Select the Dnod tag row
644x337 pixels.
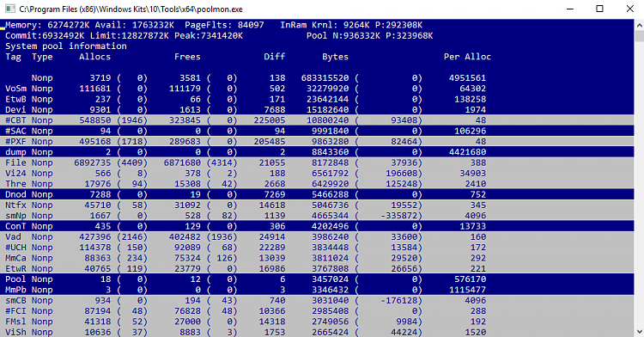point(317,194)
